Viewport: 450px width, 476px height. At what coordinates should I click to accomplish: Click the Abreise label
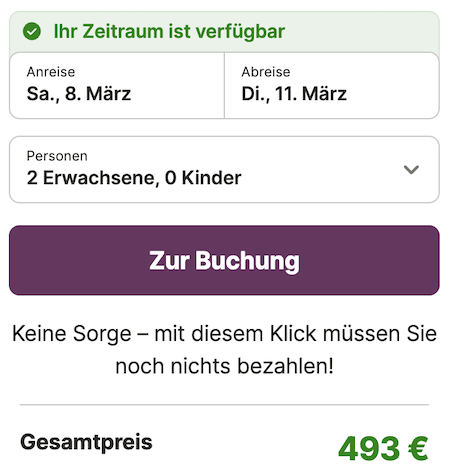click(x=266, y=72)
